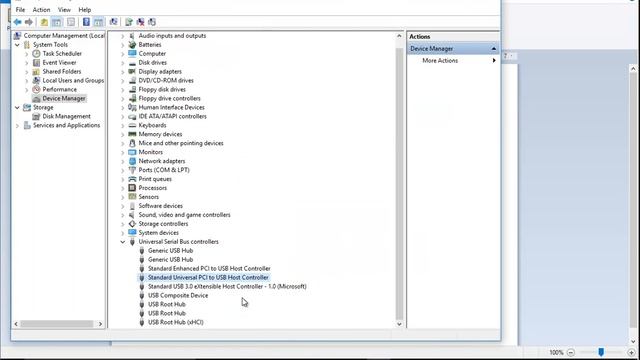Click zoom in plus button in background window

pyautogui.click(x=631, y=352)
